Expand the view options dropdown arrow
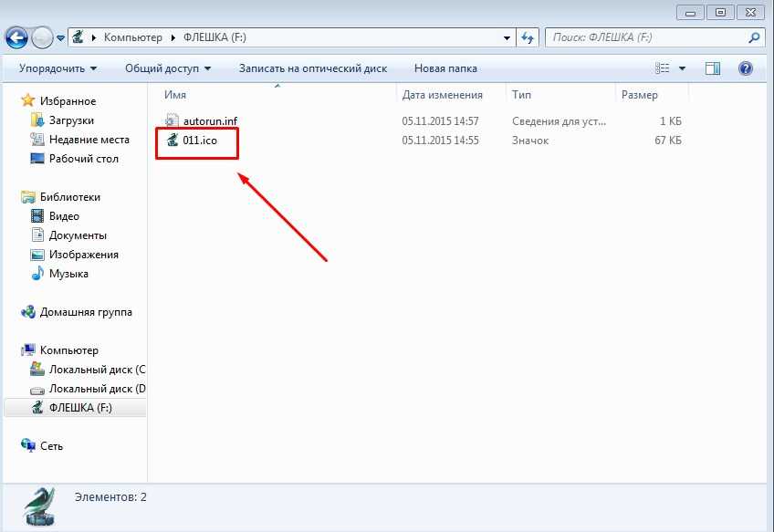 coord(684,68)
